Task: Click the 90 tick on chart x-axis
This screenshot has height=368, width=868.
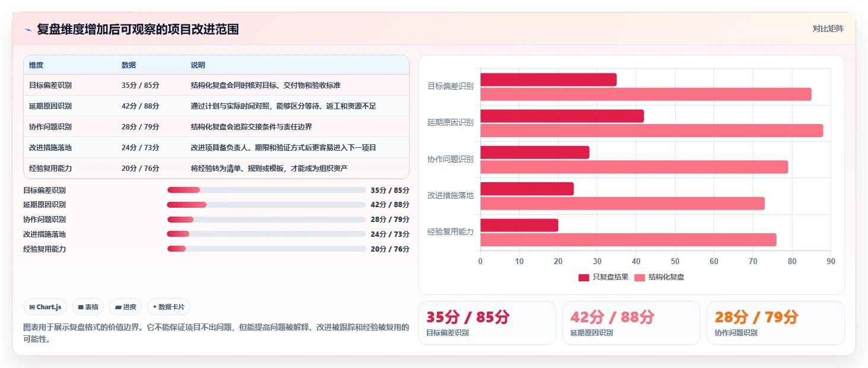Action: point(831,262)
